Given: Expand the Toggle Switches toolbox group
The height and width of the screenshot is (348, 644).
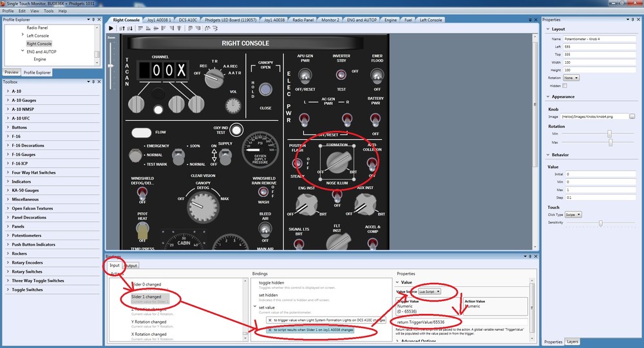Looking at the screenshot, I should 8,289.
